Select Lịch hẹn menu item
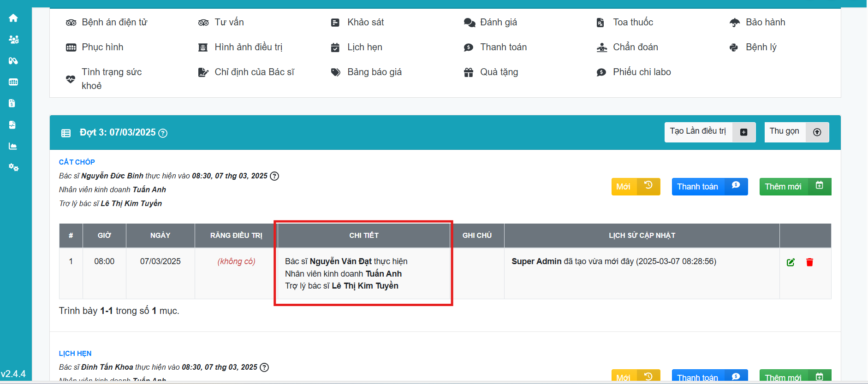868x384 pixels. point(364,47)
